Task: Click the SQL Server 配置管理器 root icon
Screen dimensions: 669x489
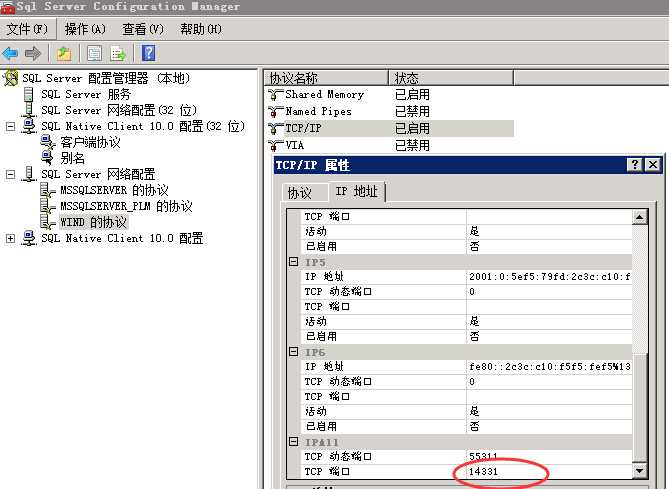Action: 11,78
